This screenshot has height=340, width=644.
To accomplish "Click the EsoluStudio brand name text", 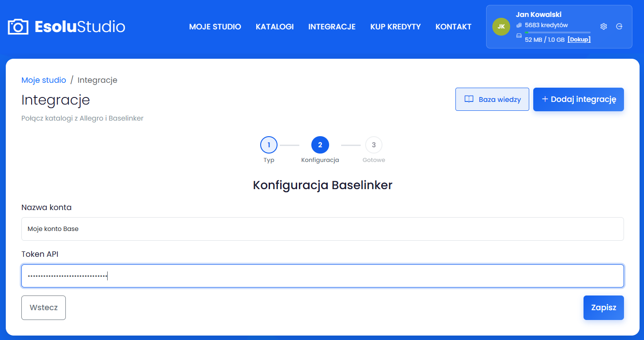I will [x=80, y=27].
